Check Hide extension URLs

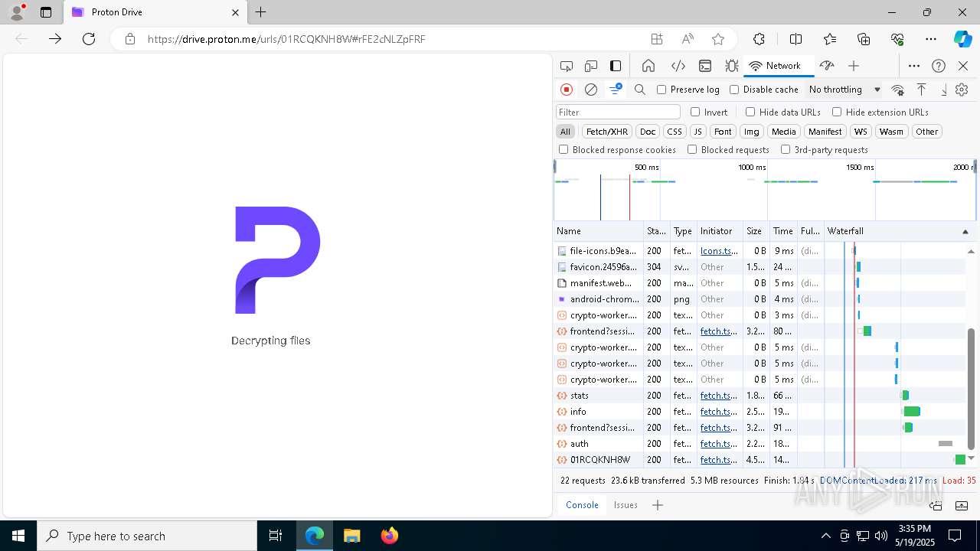tap(837, 112)
